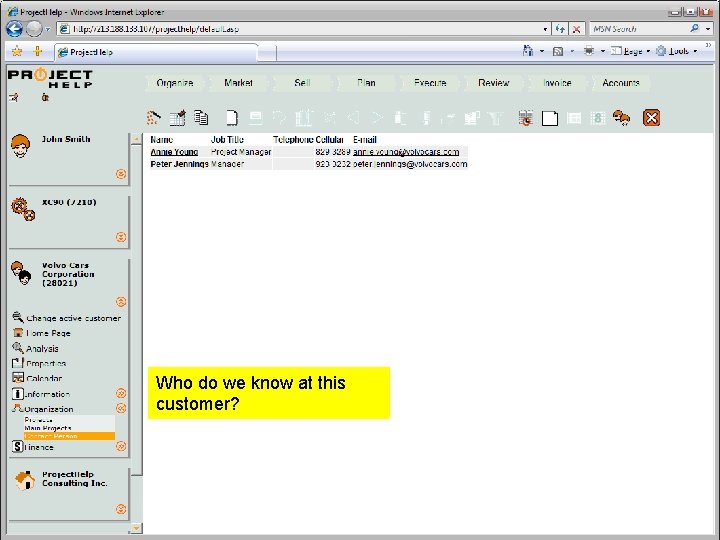
Task: Click the E-mail column header
Action: tap(365, 140)
